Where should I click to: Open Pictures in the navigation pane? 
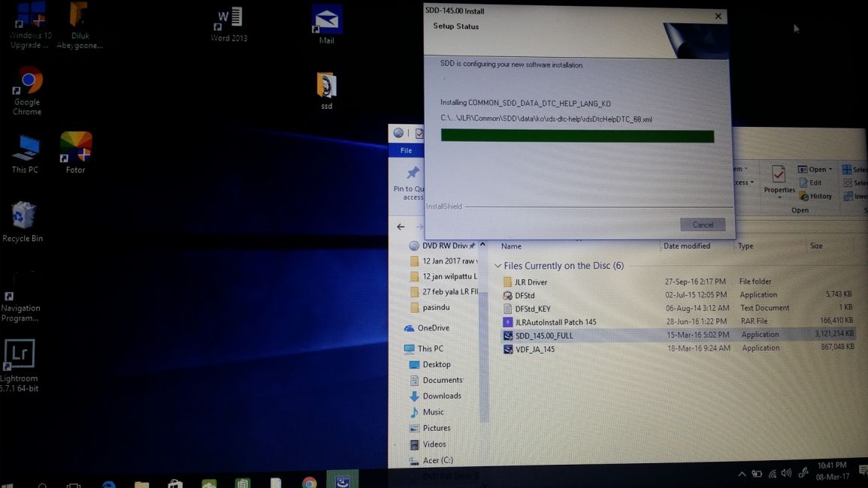[x=430, y=428]
